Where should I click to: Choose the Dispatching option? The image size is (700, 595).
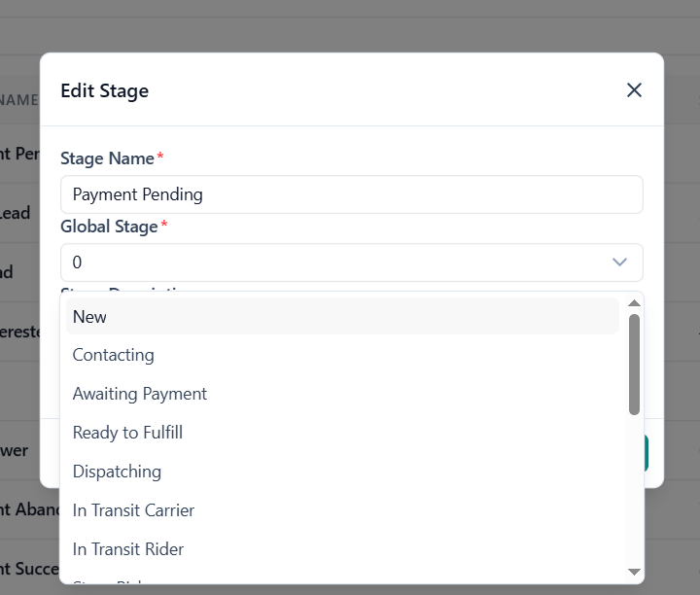coord(342,472)
